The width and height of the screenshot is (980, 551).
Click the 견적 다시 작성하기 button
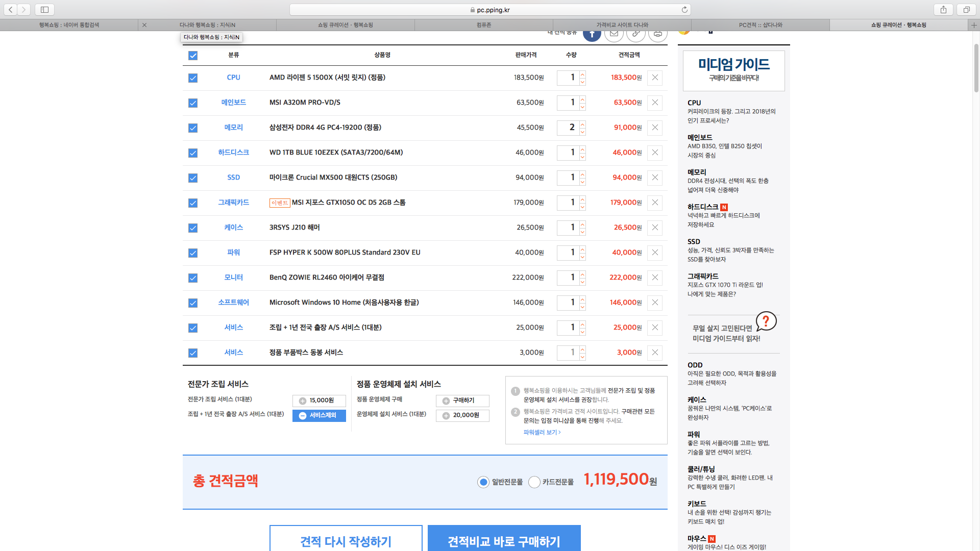pyautogui.click(x=346, y=538)
